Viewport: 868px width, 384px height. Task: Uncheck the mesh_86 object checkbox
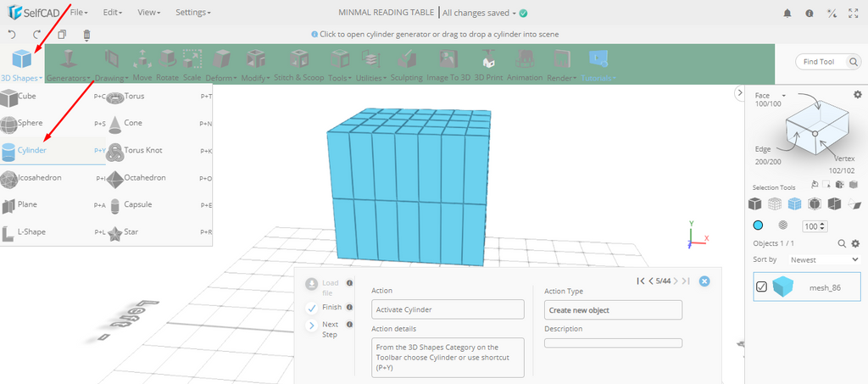(x=761, y=287)
